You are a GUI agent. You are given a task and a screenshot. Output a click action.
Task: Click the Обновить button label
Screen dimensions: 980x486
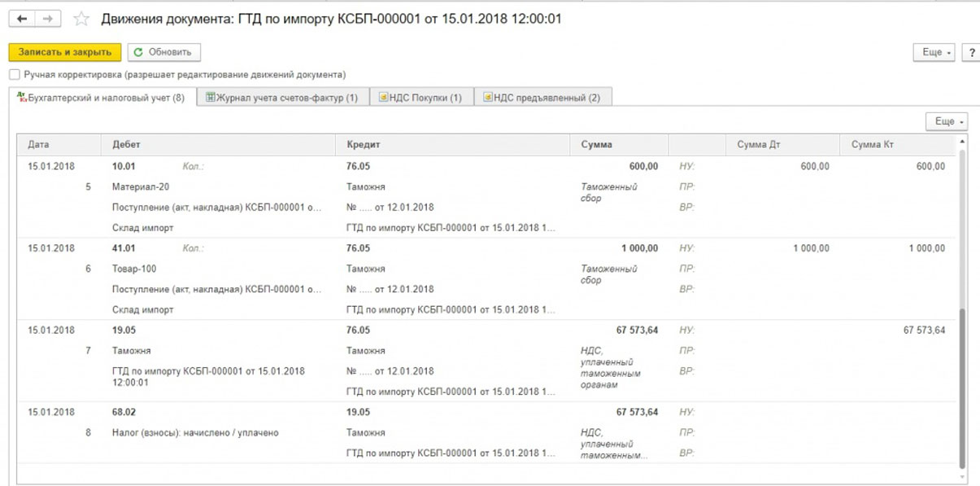click(170, 52)
